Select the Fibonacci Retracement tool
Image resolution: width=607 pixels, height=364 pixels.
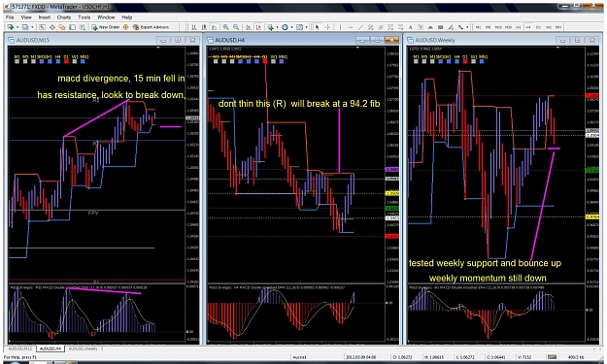390,27
